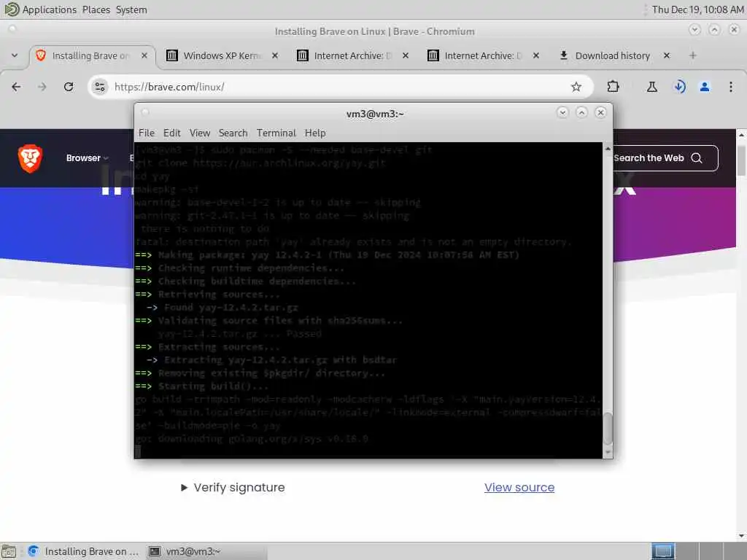Bookmark this page with star icon

coord(576,87)
